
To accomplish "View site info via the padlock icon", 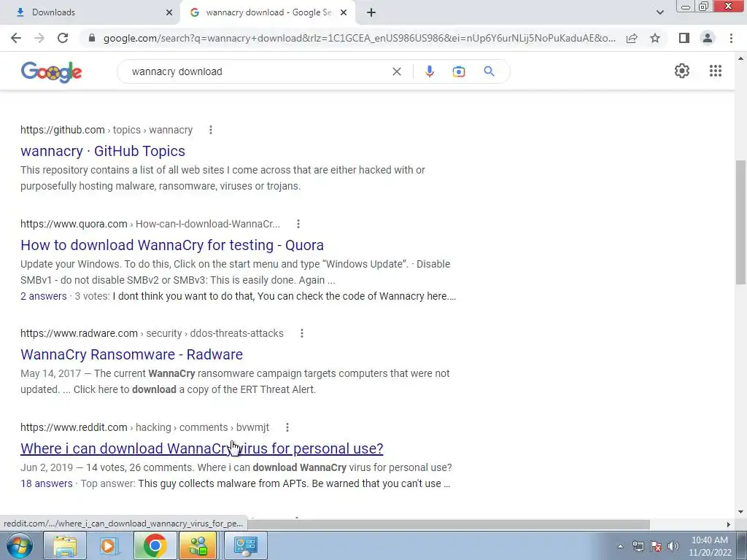I will pyautogui.click(x=92, y=38).
